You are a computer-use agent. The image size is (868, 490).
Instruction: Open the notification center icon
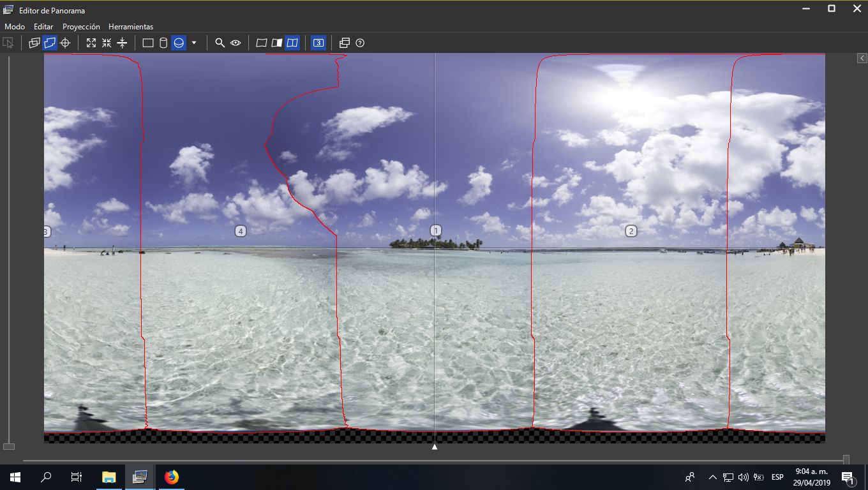(848, 477)
